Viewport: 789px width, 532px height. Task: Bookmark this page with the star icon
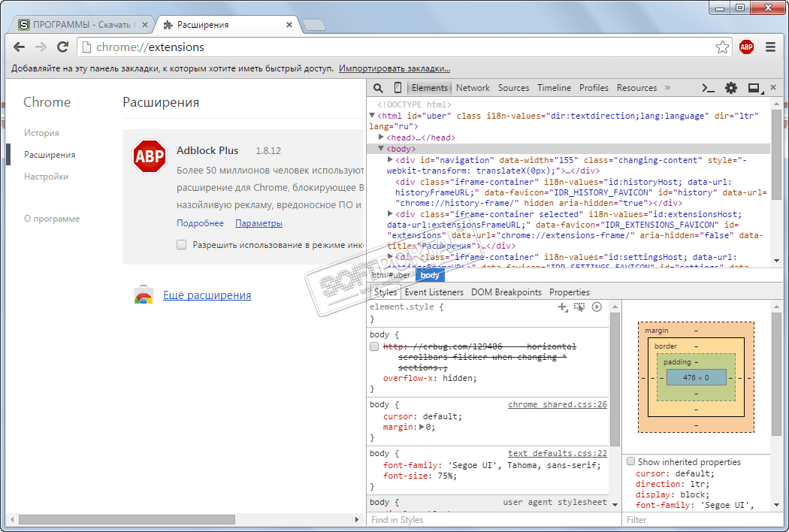[722, 47]
